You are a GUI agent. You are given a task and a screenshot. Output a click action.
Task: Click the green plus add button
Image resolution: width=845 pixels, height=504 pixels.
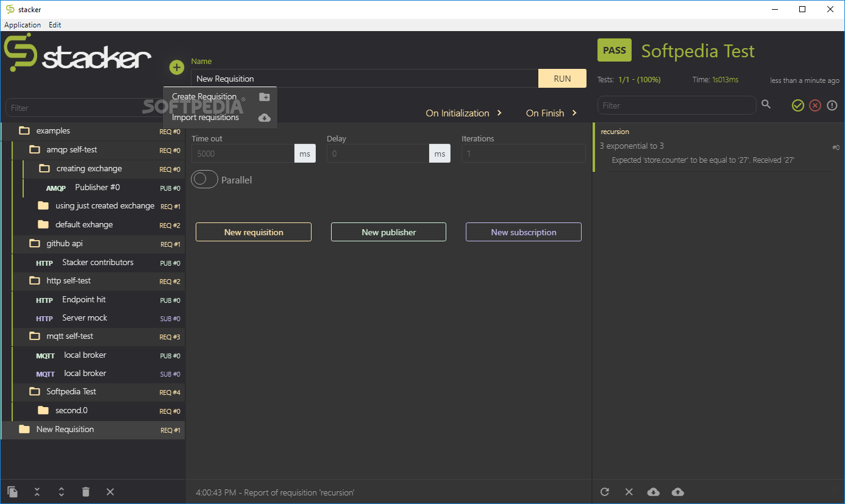[x=176, y=68]
